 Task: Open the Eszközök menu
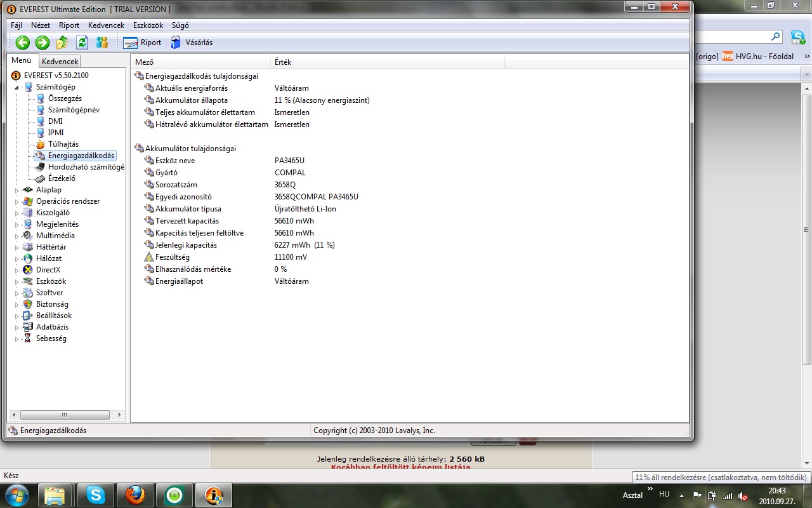click(148, 25)
